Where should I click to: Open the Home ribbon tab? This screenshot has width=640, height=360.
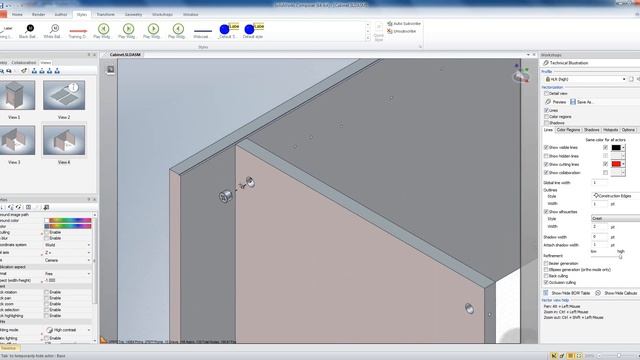[17, 14]
